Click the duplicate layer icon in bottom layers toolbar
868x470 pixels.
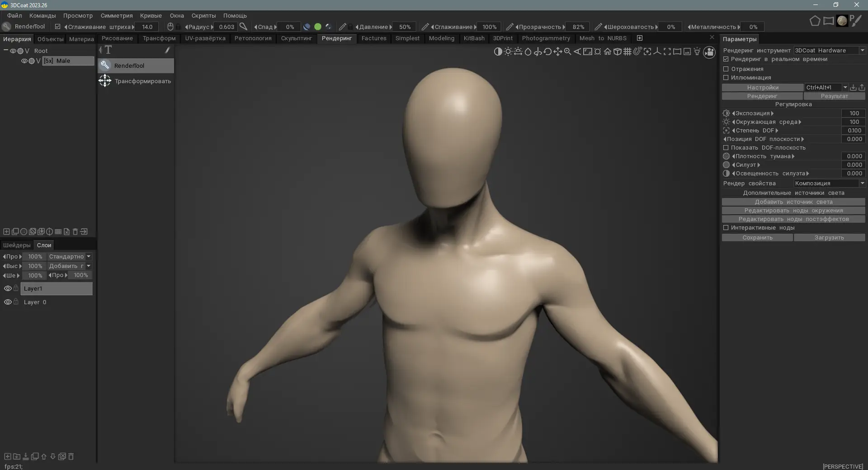point(35,456)
